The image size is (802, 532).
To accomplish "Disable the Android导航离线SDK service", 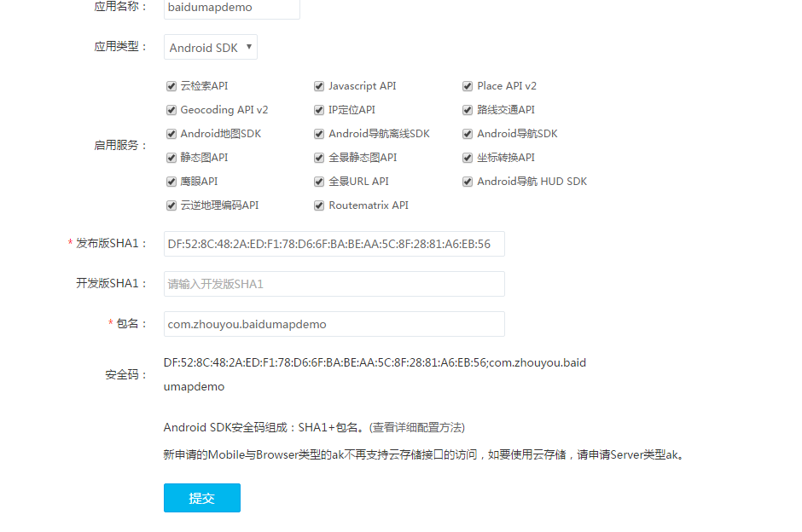I will point(319,134).
